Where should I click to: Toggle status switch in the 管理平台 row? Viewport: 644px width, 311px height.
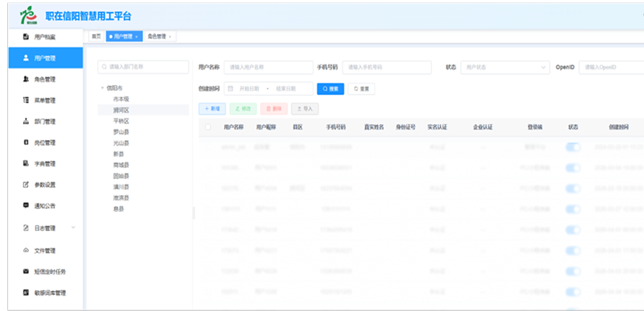(573, 147)
